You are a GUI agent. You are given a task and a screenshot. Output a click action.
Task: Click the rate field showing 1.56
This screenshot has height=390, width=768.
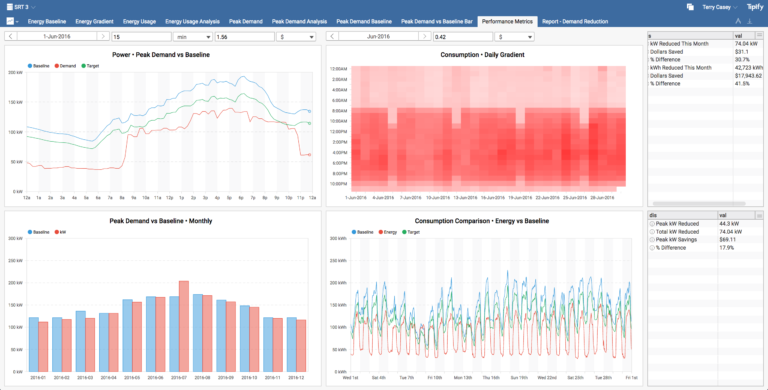point(244,37)
